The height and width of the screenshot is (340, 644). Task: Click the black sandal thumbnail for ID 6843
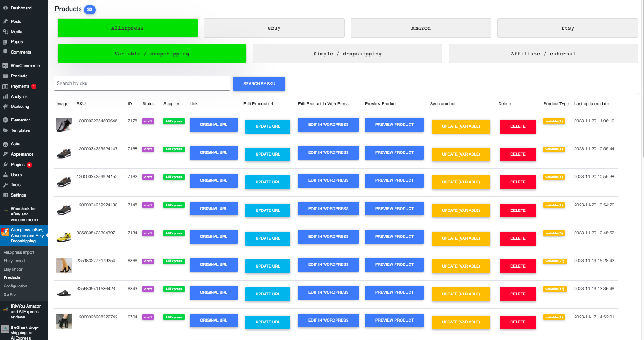pos(64,293)
